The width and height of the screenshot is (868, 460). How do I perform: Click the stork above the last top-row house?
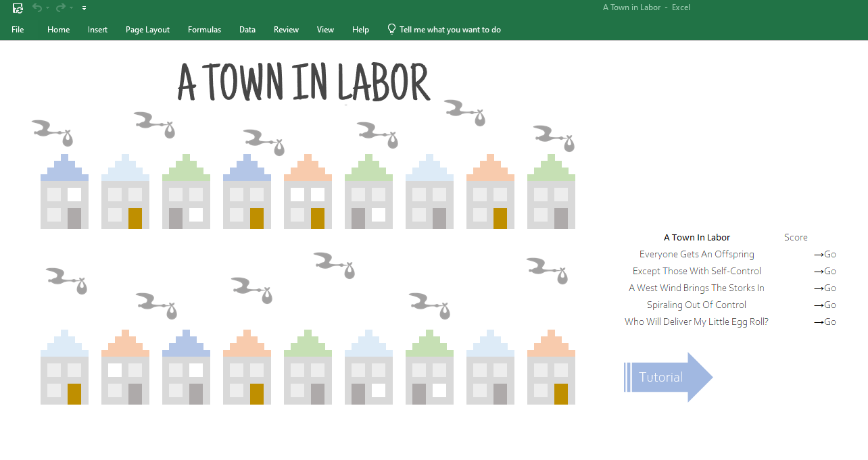554,138
